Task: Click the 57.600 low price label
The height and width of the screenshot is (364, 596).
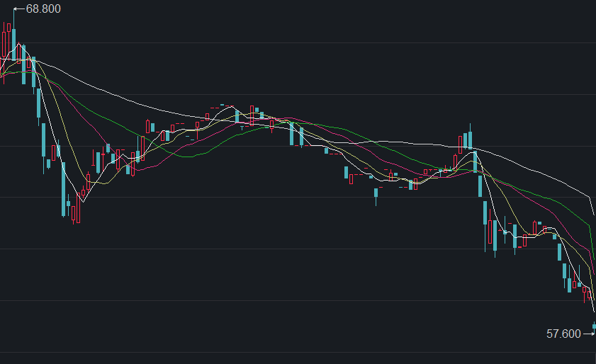Action: (563, 333)
